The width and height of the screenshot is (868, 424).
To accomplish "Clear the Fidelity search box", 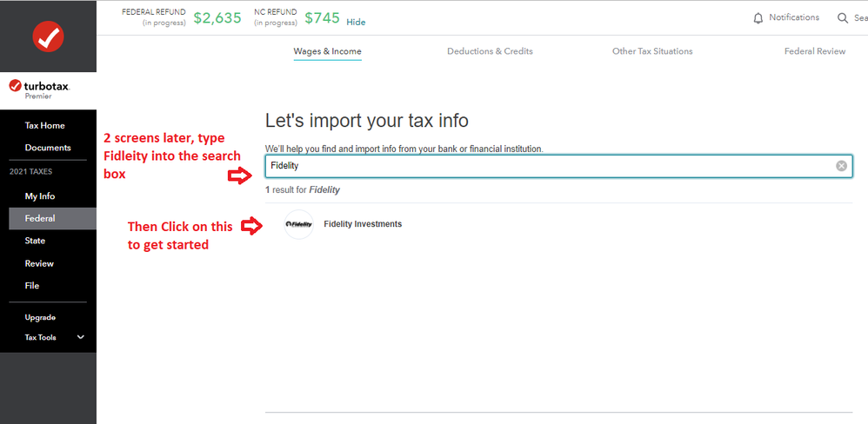I will [x=841, y=166].
